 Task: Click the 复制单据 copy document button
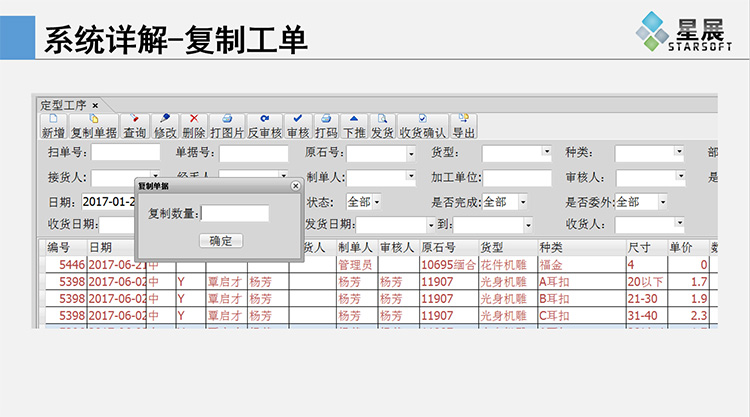pyautogui.click(x=93, y=126)
